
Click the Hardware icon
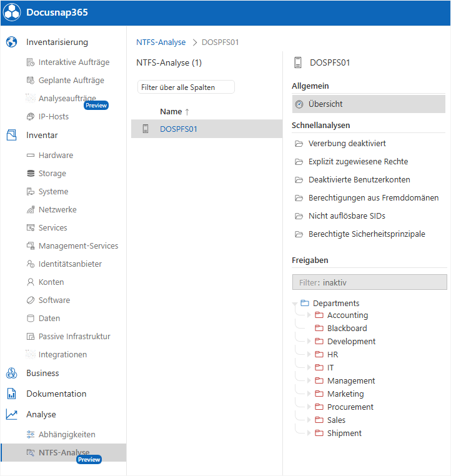[x=31, y=156]
